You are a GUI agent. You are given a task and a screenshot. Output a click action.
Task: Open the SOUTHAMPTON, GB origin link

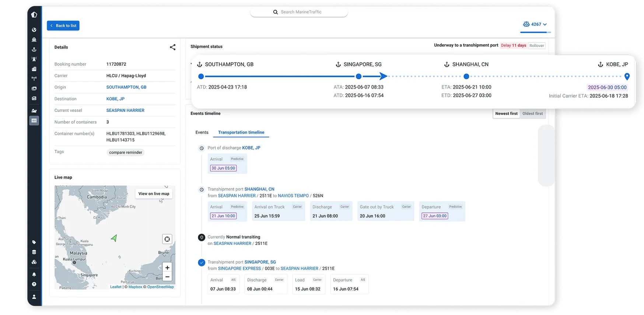tap(126, 87)
